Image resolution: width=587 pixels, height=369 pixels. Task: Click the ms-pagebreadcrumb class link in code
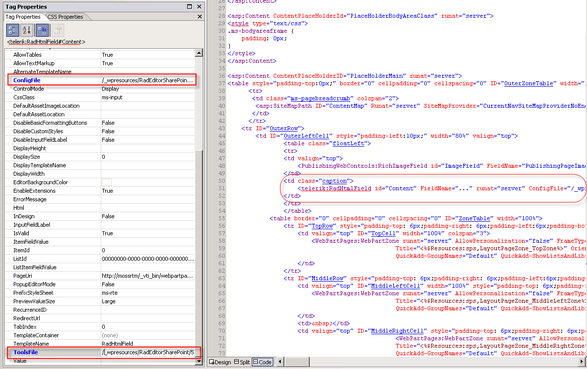320,98
